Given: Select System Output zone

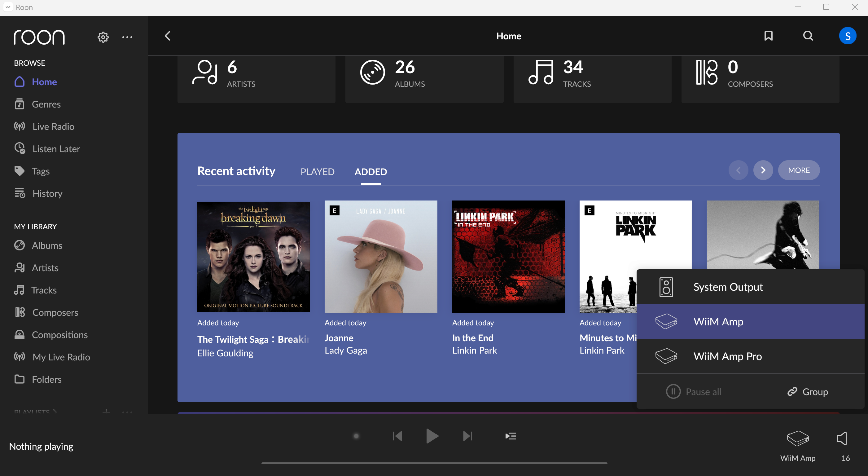Looking at the screenshot, I should [728, 287].
